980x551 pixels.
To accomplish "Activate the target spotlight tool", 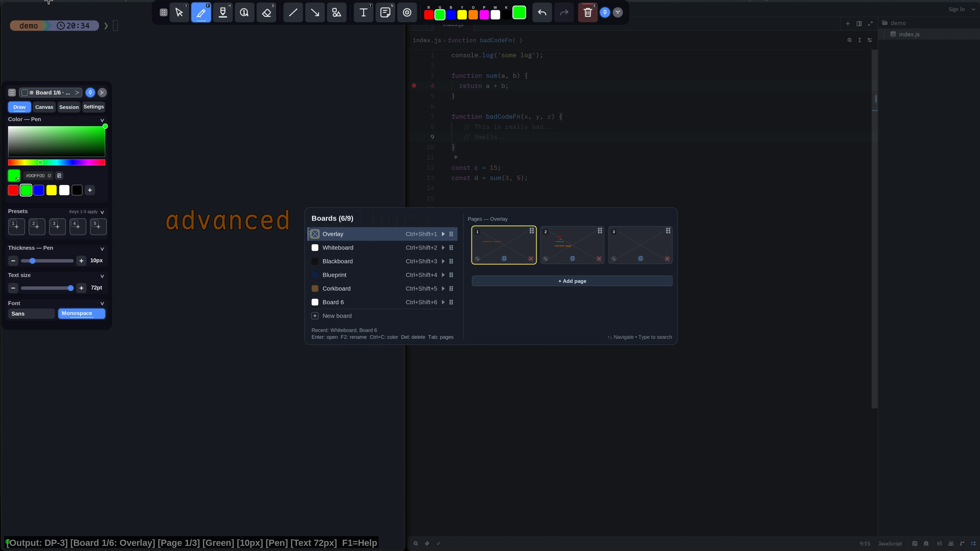I will click(407, 13).
